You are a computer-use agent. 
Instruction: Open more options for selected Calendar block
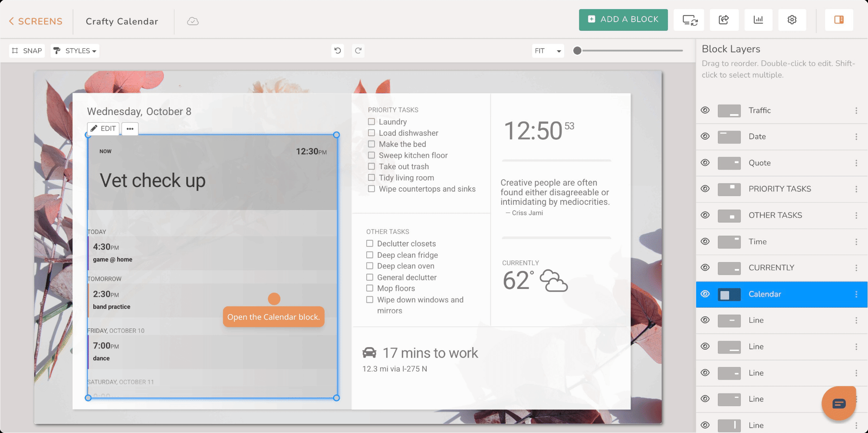pyautogui.click(x=130, y=129)
